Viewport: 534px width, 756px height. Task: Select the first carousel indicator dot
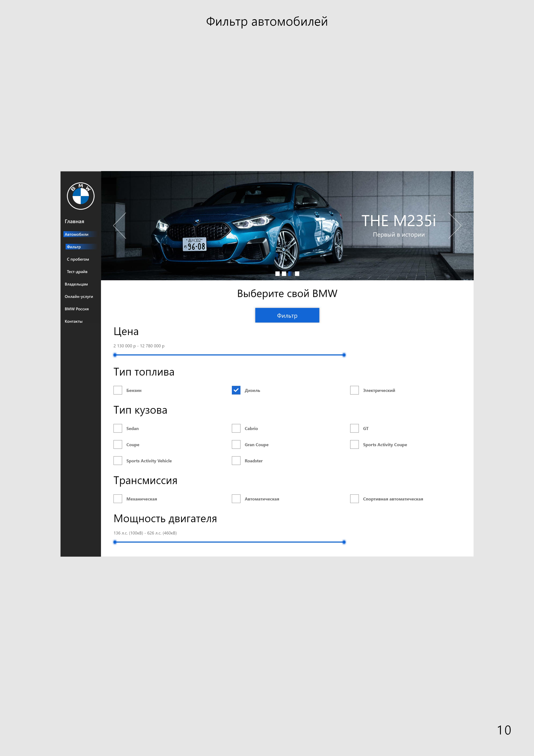277,274
